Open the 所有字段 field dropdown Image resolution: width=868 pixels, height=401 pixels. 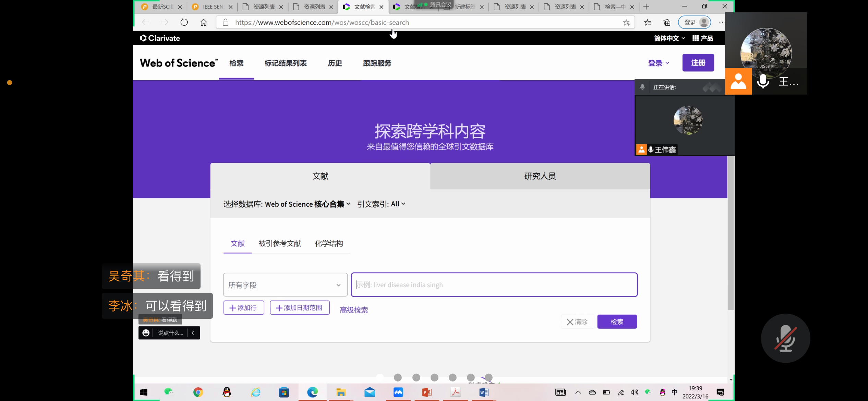tap(285, 285)
